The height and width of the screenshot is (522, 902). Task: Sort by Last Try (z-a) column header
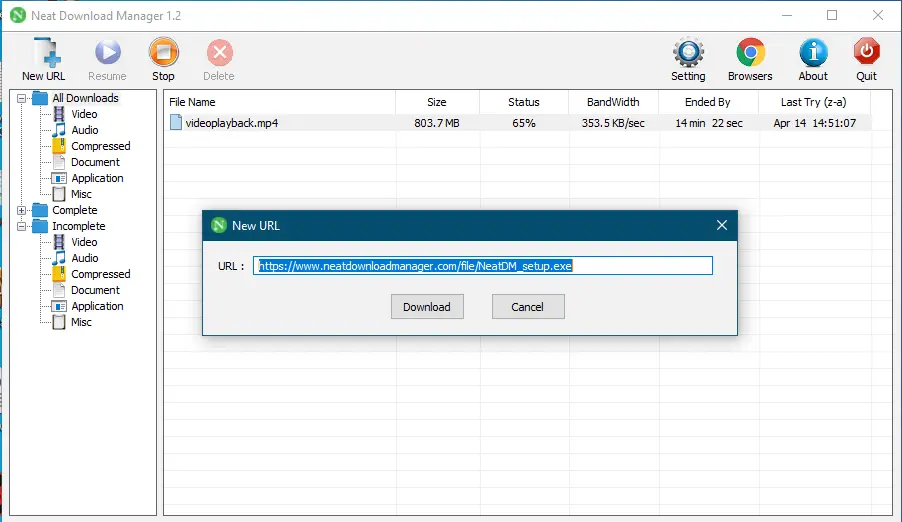click(x=814, y=102)
